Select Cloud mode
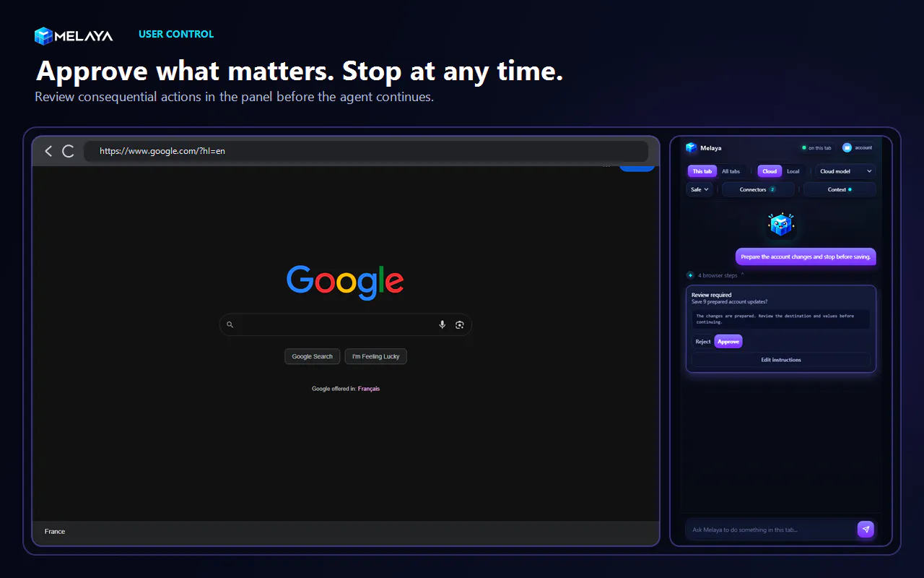The image size is (924, 578). tap(770, 171)
